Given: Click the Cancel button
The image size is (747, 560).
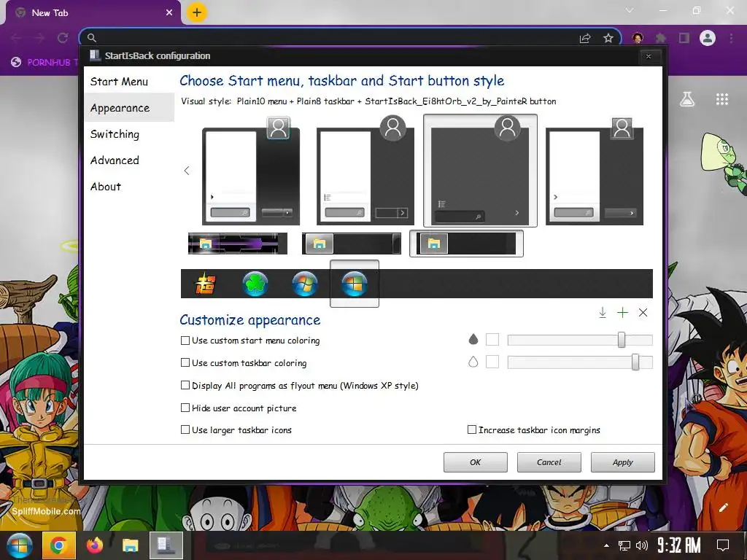Looking at the screenshot, I should click(549, 462).
